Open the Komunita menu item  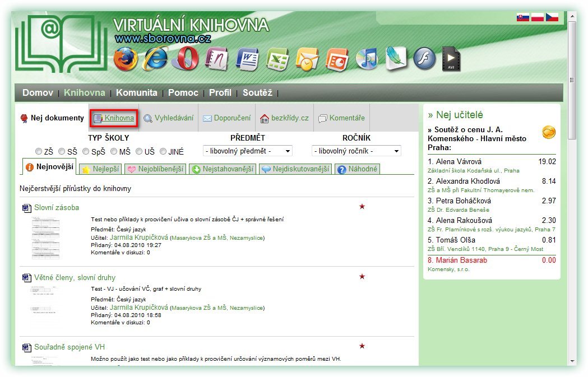[x=137, y=92]
